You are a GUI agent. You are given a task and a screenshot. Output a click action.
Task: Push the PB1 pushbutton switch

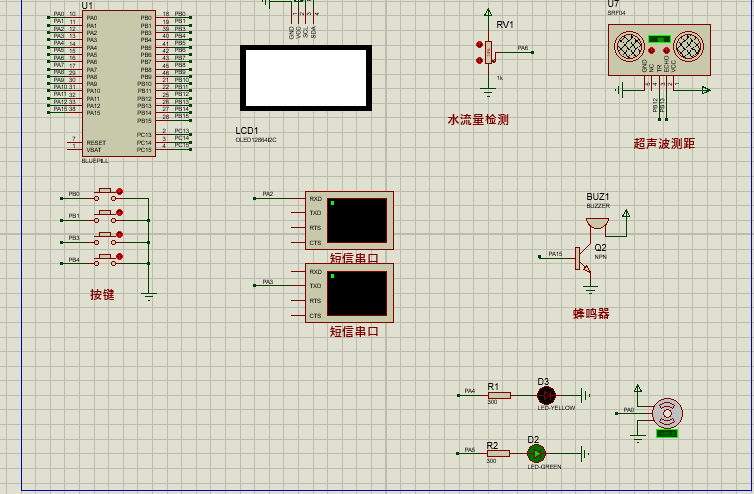click(105, 217)
